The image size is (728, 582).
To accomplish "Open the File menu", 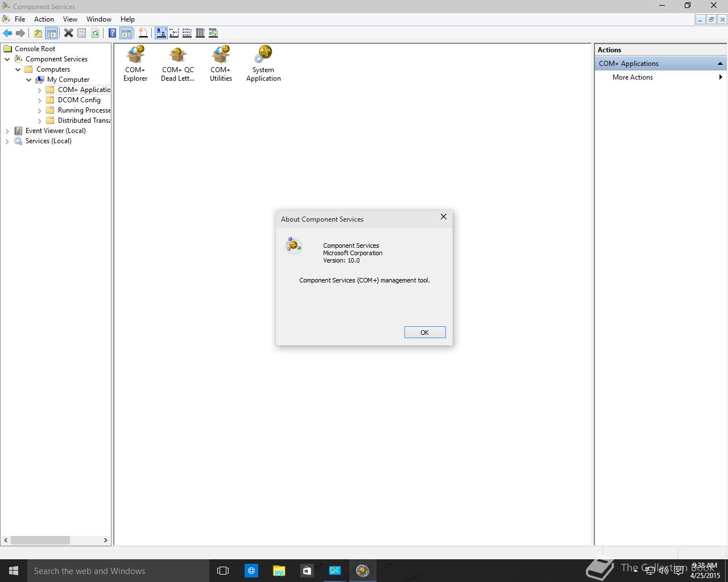I will click(20, 19).
